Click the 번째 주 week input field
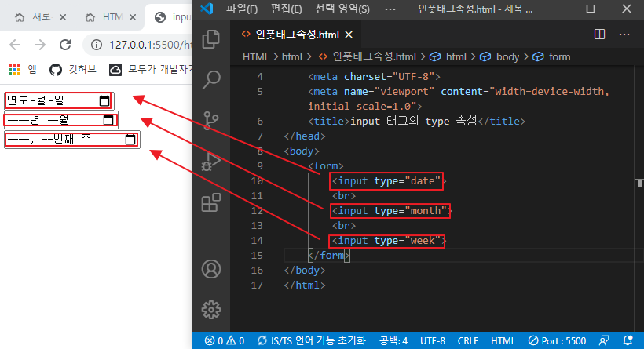This screenshot has width=644, height=349. pos(72,140)
